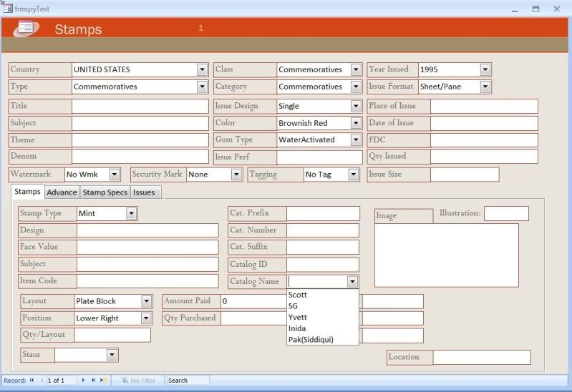Switch to the Advance tab
The image size is (572, 392).
tap(62, 192)
